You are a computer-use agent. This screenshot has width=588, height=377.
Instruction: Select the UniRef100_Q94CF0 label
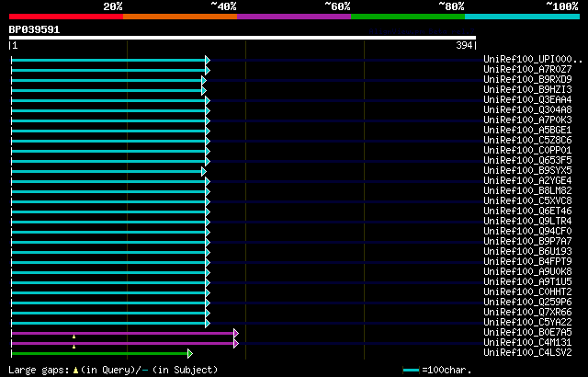pos(527,232)
